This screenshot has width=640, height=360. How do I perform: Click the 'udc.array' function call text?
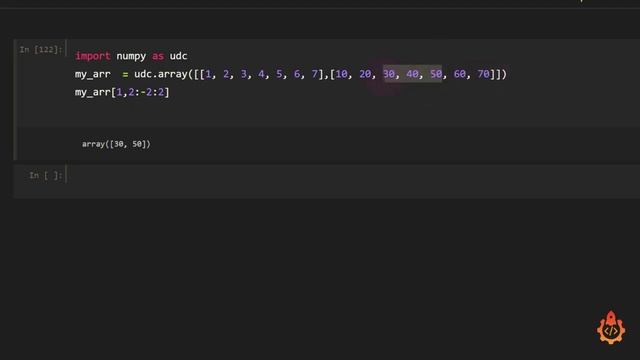(161, 74)
